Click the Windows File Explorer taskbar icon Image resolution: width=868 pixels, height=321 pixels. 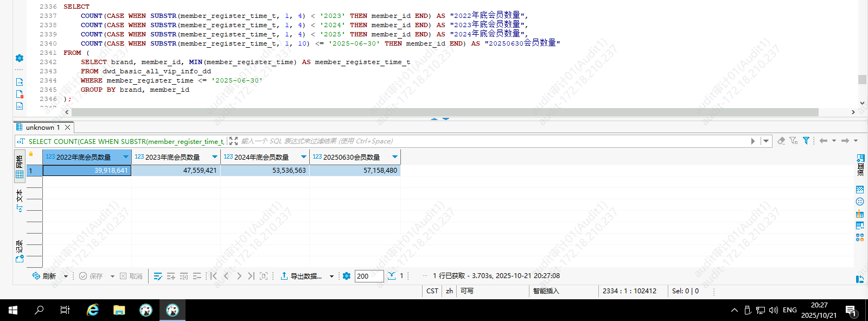click(x=119, y=310)
